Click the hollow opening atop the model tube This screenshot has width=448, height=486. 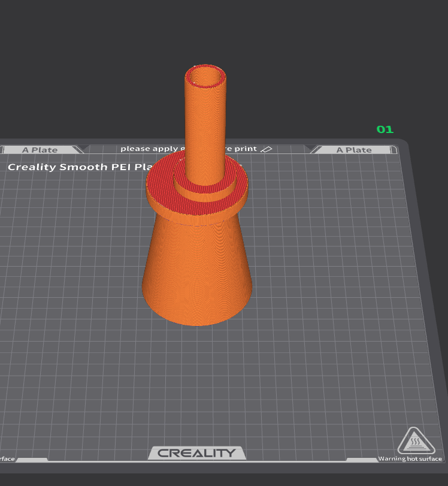tap(205, 77)
